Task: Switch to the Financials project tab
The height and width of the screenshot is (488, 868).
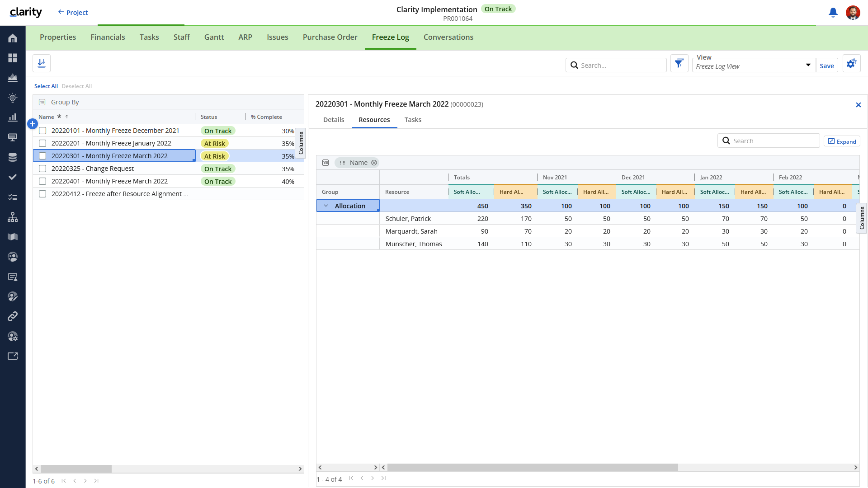Action: (107, 37)
